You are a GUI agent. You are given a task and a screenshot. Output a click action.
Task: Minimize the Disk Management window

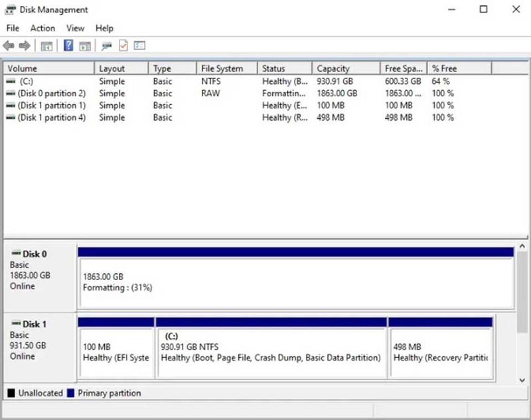(x=451, y=9)
